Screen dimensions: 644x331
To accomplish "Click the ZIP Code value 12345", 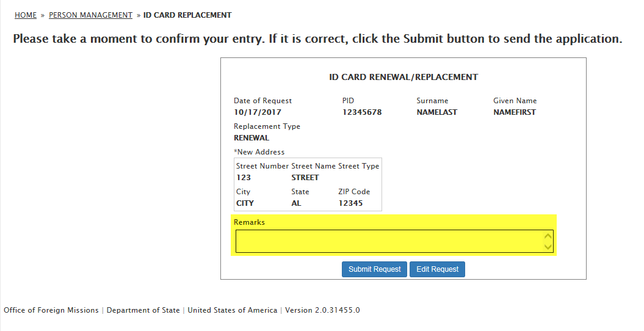I will pyautogui.click(x=350, y=203).
